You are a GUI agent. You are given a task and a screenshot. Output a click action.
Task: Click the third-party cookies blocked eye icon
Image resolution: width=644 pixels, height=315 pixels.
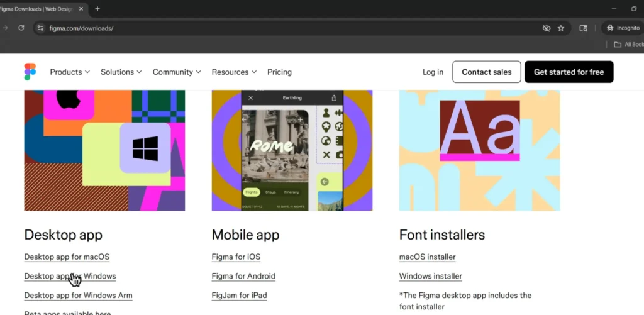pos(547,28)
